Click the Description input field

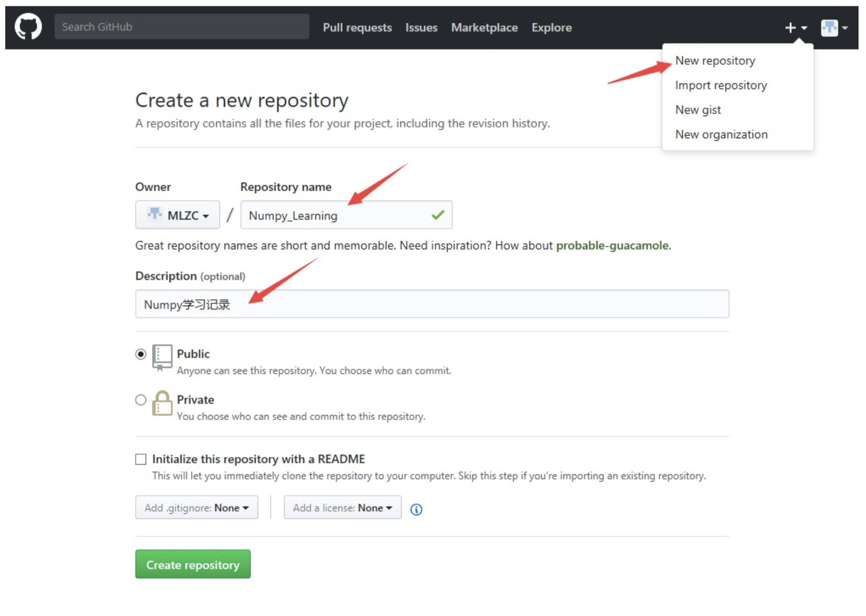pyautogui.click(x=432, y=304)
